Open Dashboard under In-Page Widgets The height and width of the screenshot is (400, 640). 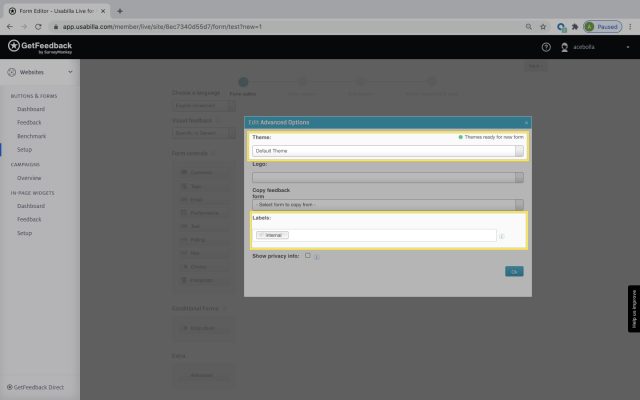coord(31,206)
